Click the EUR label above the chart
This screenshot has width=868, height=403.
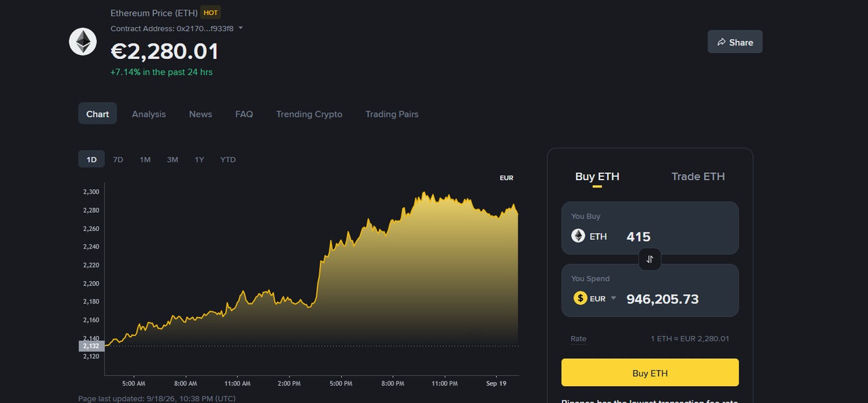pyautogui.click(x=507, y=177)
